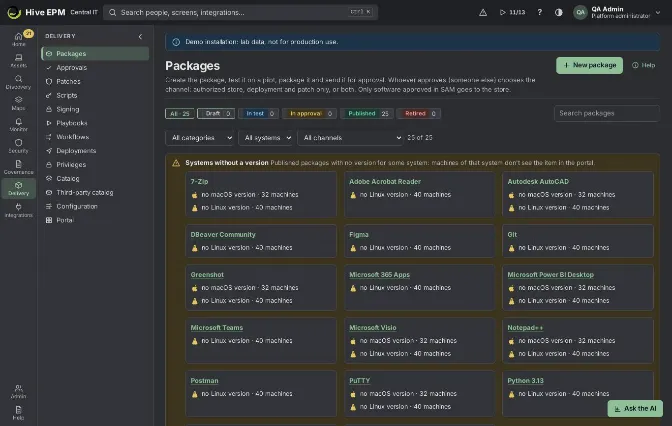Filter by In test status chip

tap(258, 114)
